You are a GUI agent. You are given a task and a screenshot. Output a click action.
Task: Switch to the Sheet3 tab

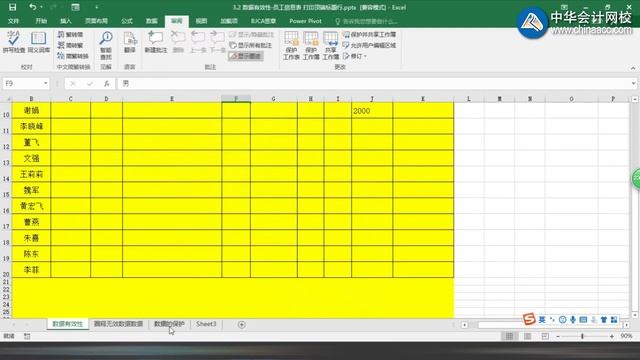[206, 324]
